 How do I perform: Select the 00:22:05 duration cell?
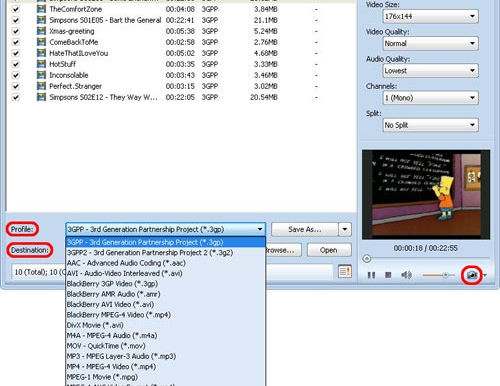click(x=180, y=97)
